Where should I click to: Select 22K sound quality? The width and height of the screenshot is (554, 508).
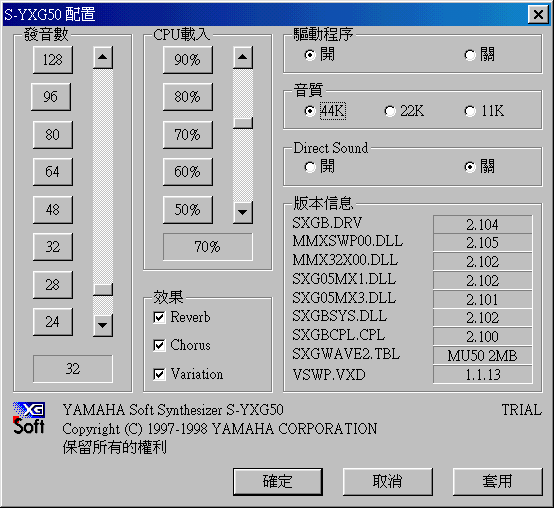(x=404, y=111)
